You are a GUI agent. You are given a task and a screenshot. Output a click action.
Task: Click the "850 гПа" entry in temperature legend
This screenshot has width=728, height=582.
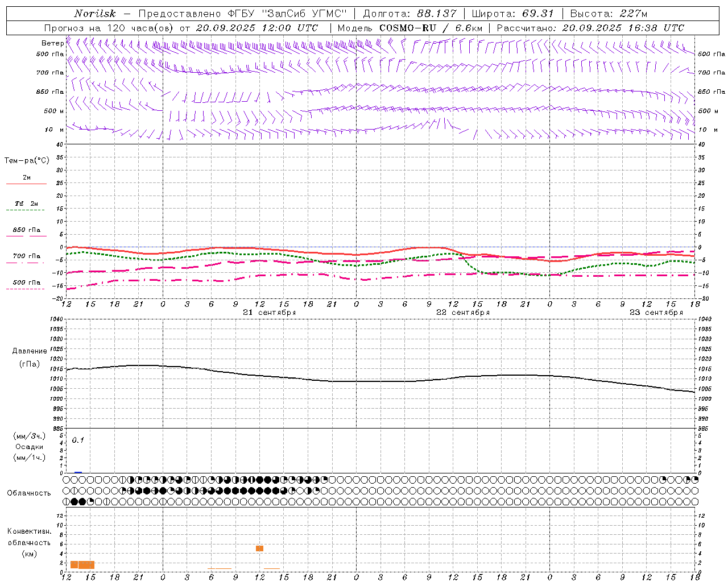[x=27, y=230]
